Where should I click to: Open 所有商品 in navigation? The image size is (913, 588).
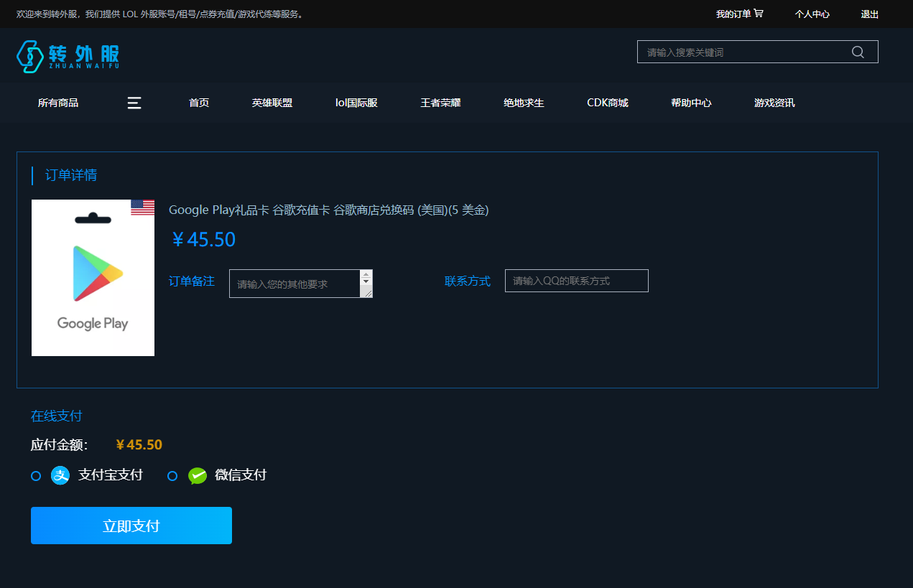[58, 103]
